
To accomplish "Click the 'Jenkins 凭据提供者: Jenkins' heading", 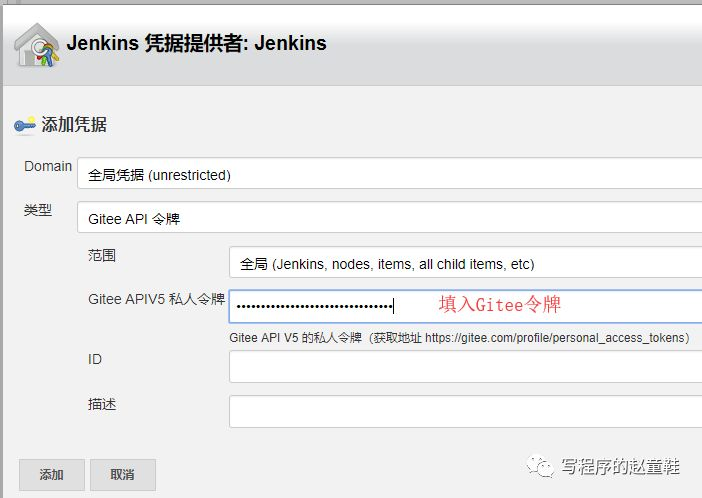I will click(x=197, y=43).
